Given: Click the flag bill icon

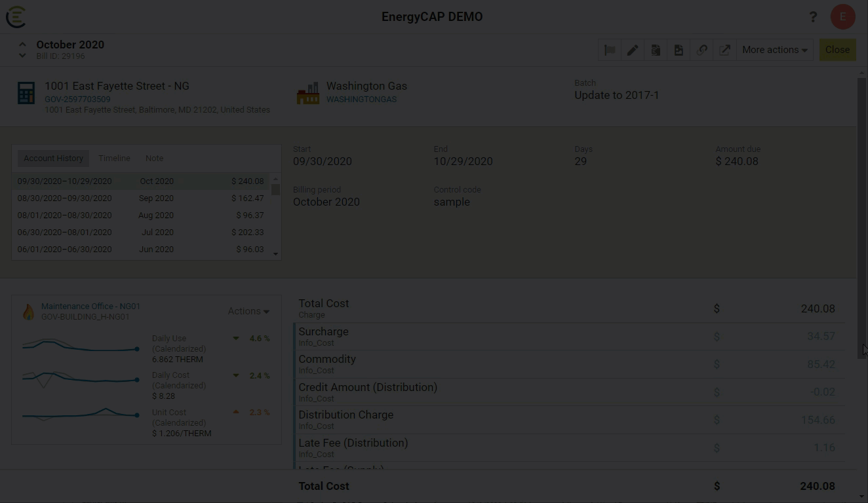Looking at the screenshot, I should click(x=610, y=50).
